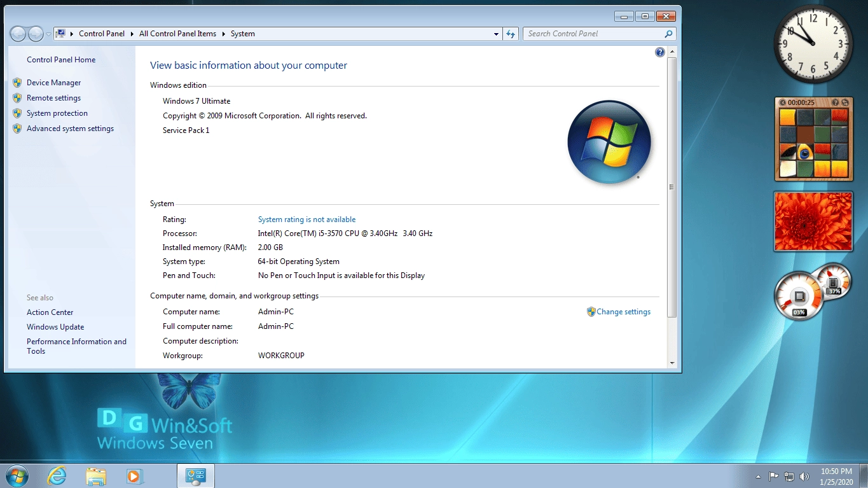Click the shield icon beside Device Manager
Screen dimensions: 868x488
pyautogui.click(x=17, y=83)
